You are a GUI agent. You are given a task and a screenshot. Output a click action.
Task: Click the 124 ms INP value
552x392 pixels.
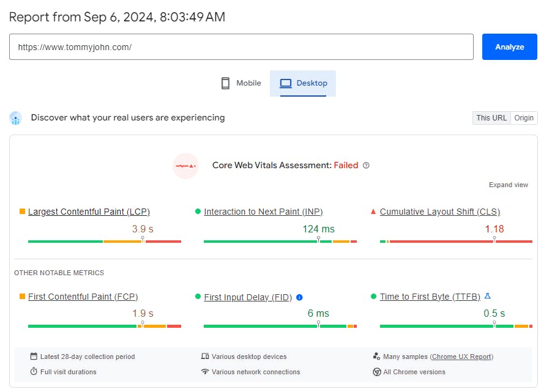[x=319, y=229]
